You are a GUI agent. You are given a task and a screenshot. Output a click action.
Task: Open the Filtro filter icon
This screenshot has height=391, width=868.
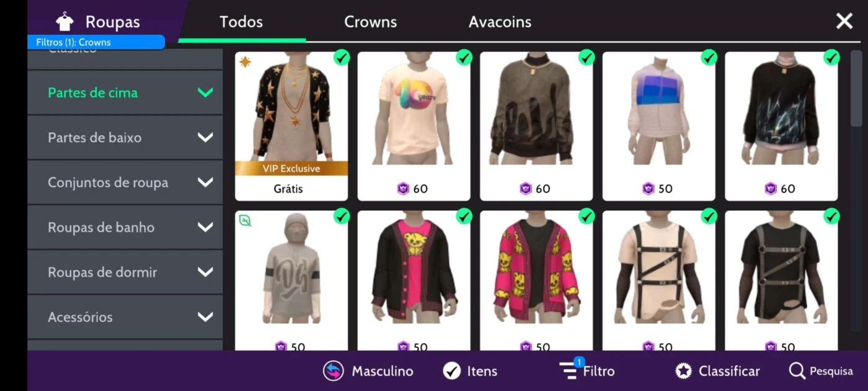point(569,371)
